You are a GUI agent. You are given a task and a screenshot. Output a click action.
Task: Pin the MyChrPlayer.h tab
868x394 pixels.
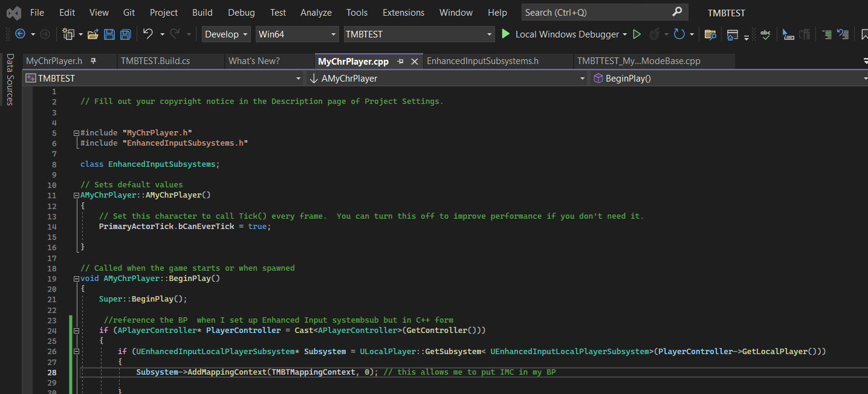point(94,61)
